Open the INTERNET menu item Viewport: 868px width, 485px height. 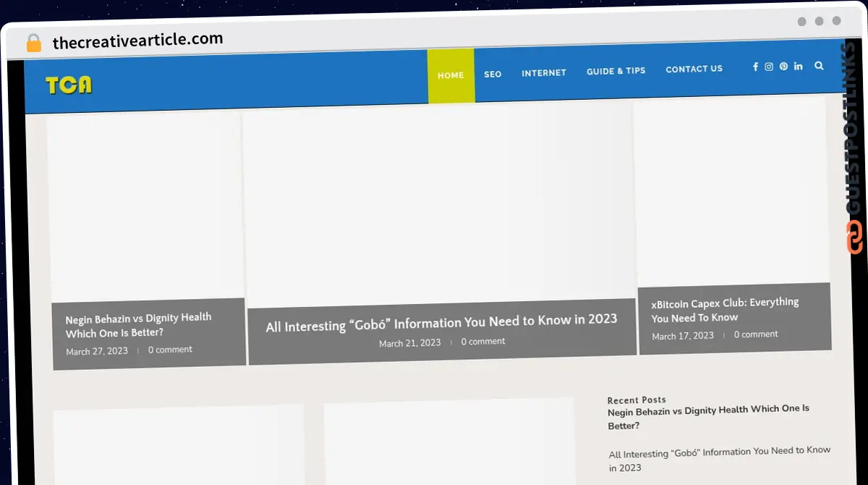[x=544, y=72]
